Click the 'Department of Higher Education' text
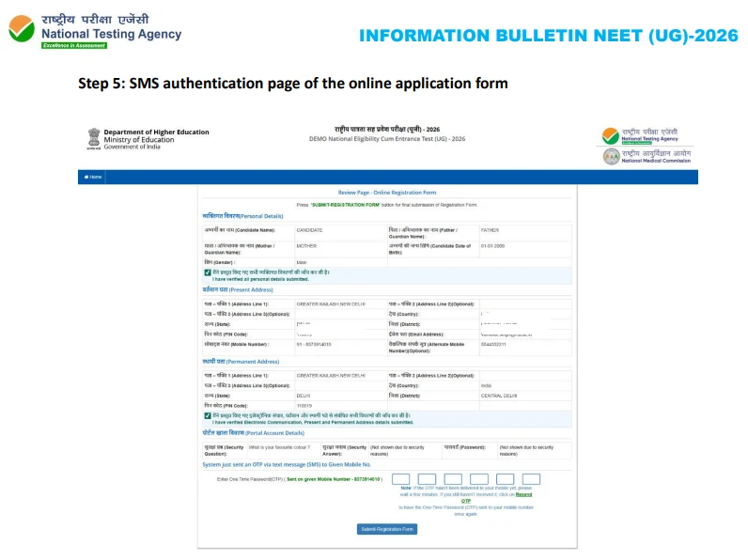This screenshot has height=560, width=748. 157,132
